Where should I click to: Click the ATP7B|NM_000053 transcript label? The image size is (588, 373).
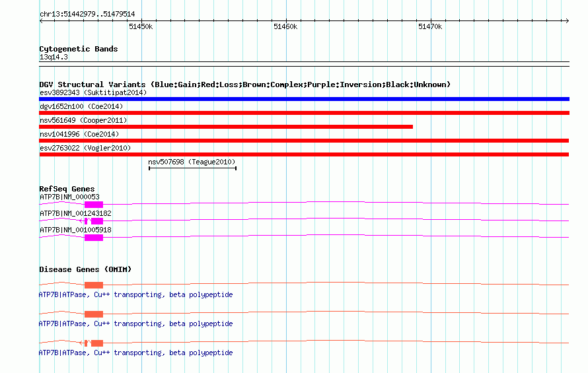(x=69, y=197)
